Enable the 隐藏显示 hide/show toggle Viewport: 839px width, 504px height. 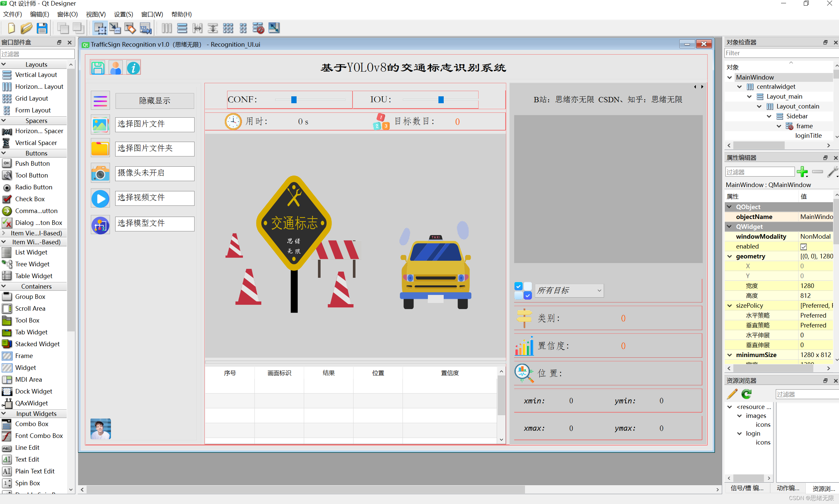point(152,100)
